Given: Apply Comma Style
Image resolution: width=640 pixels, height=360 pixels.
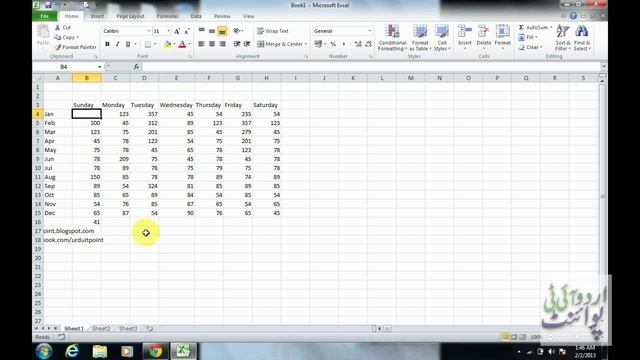Looking at the screenshot, I should pos(344,44).
